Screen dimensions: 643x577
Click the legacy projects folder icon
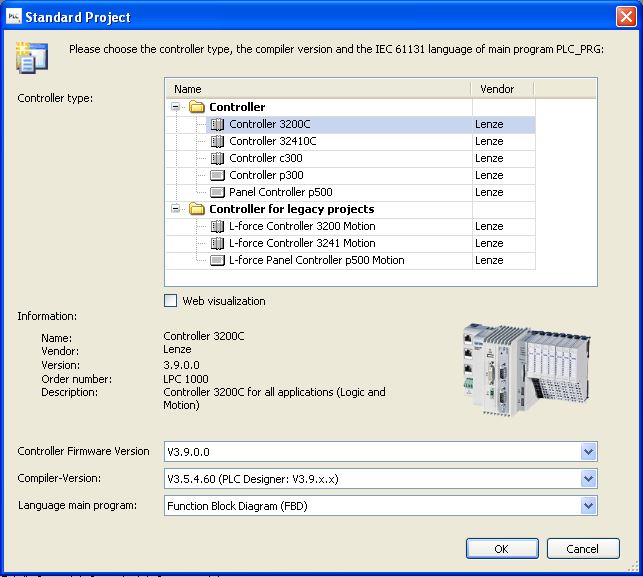click(197, 210)
